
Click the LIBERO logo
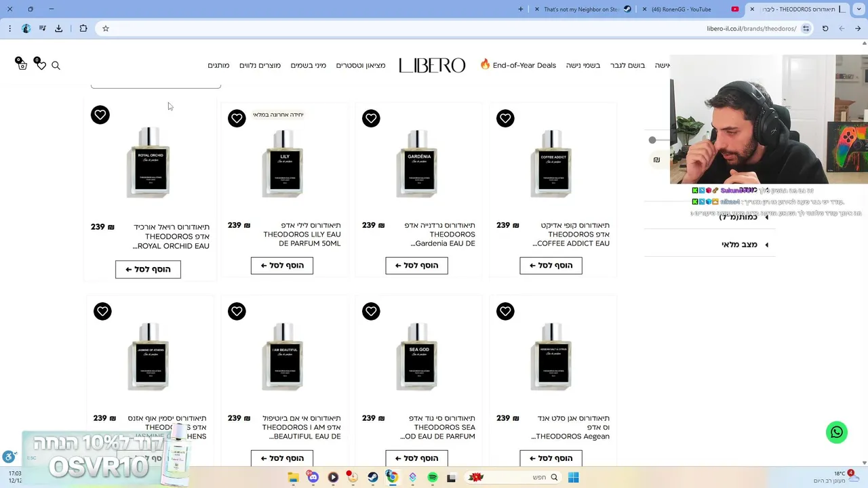pos(432,65)
